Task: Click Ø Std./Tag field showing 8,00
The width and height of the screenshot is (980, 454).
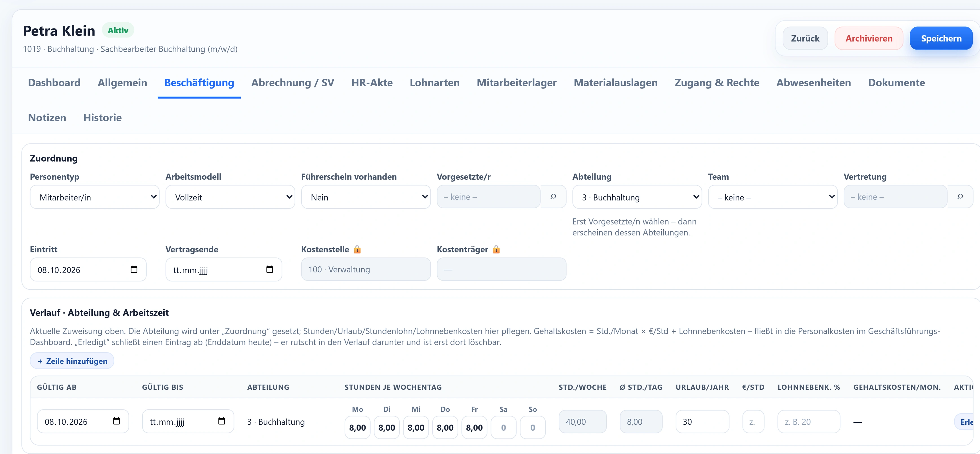Action: pyautogui.click(x=641, y=421)
